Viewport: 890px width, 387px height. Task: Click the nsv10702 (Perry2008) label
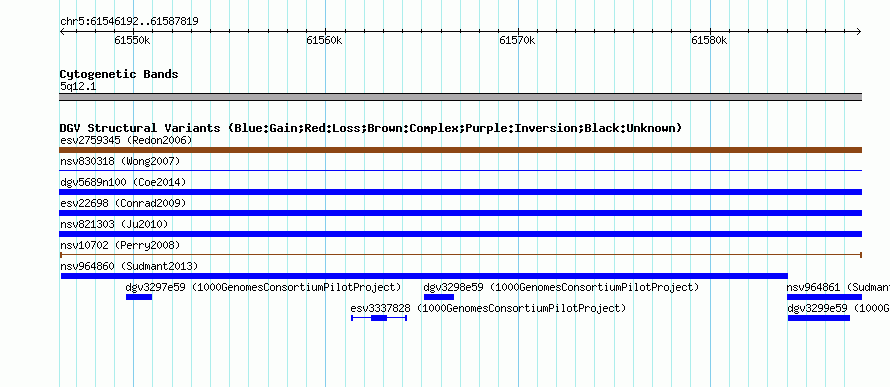point(120,245)
